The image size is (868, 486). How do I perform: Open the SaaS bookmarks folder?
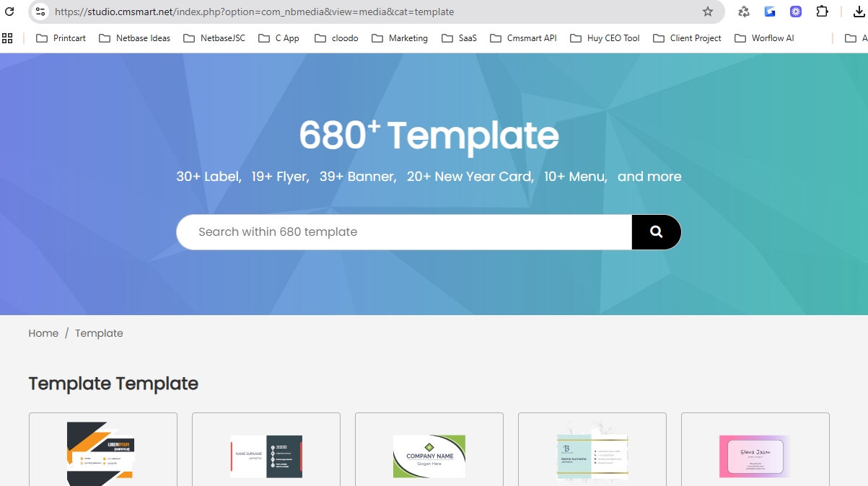466,37
